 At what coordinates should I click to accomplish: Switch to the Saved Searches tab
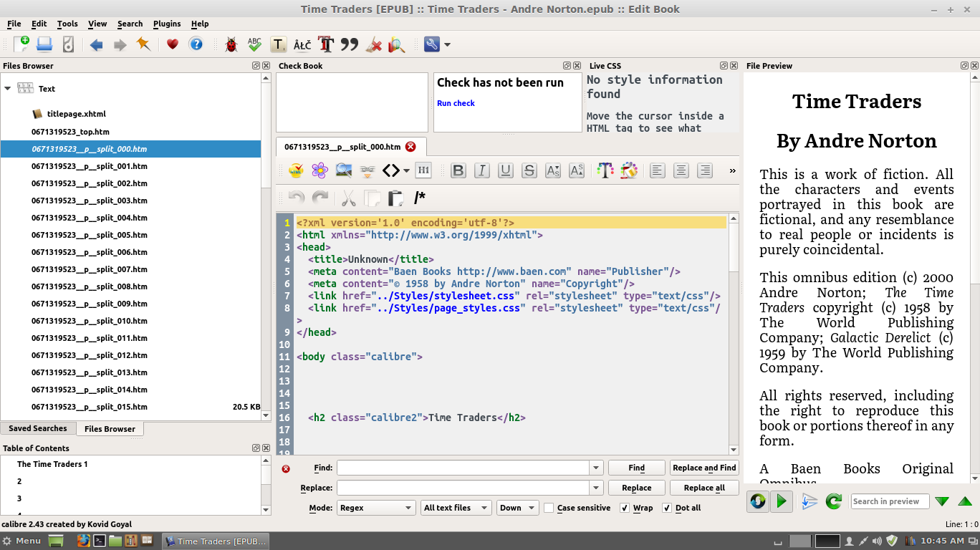[x=38, y=428]
